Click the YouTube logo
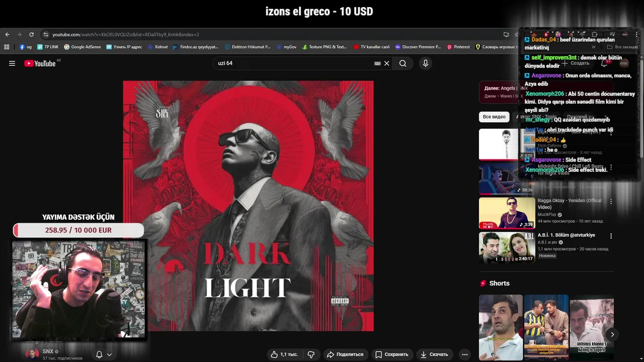This screenshot has height=362, width=644. 40,63
